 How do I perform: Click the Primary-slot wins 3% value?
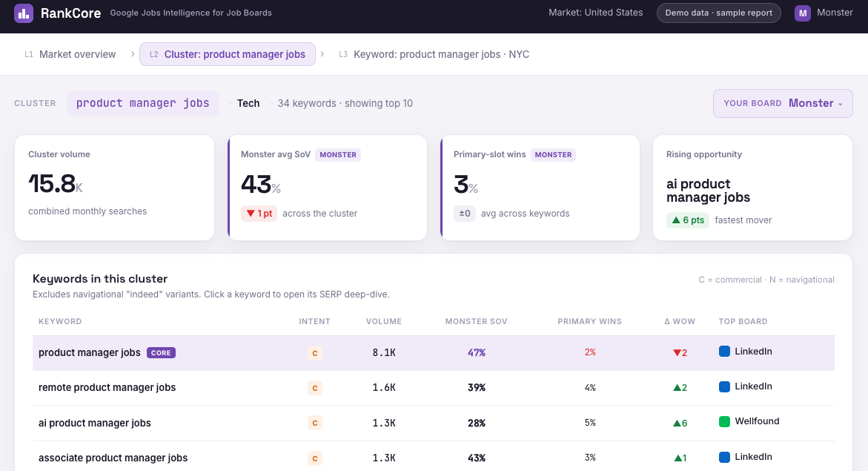tap(466, 185)
